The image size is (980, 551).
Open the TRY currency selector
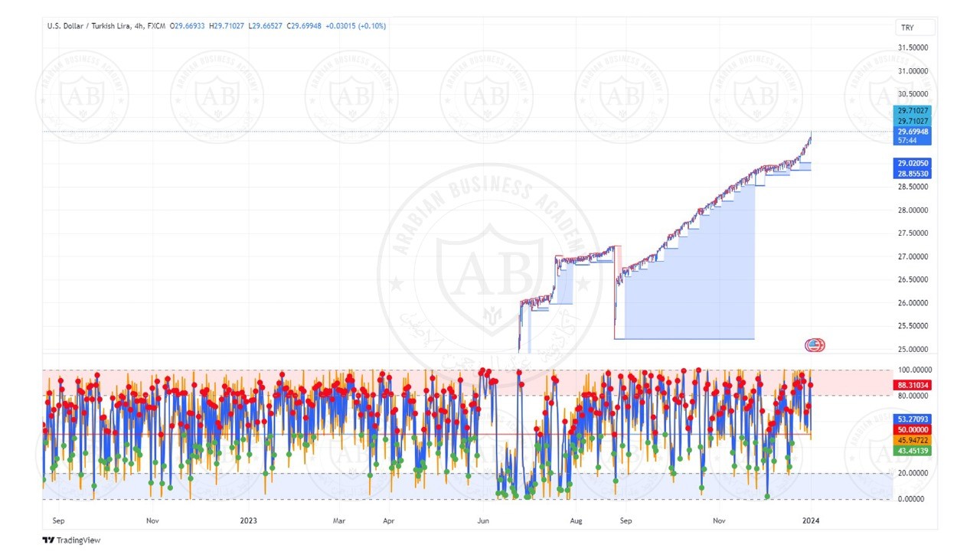point(915,28)
